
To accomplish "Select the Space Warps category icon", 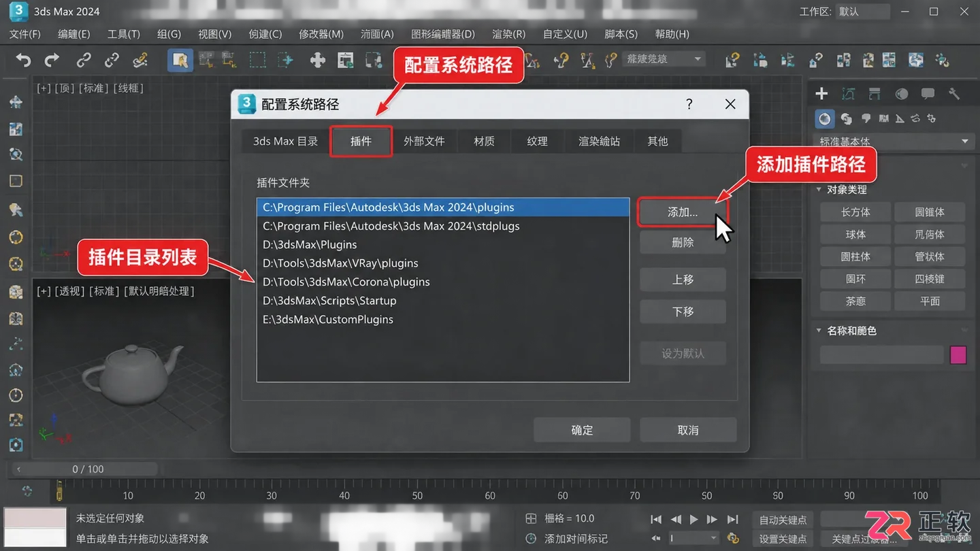I will click(x=916, y=119).
